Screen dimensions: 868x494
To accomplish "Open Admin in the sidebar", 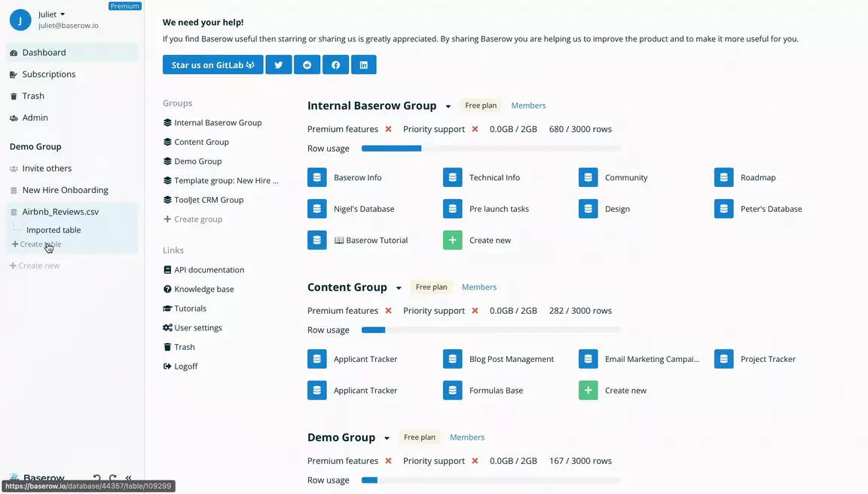I will [35, 118].
